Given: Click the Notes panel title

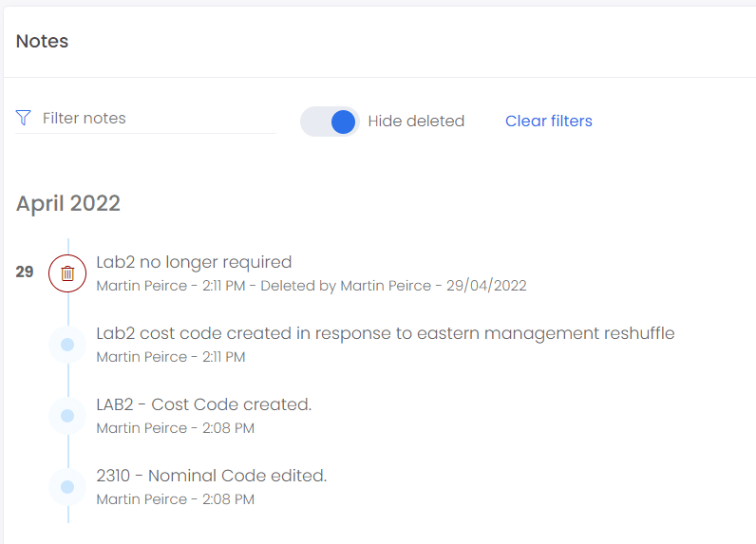Looking at the screenshot, I should click(x=42, y=41).
